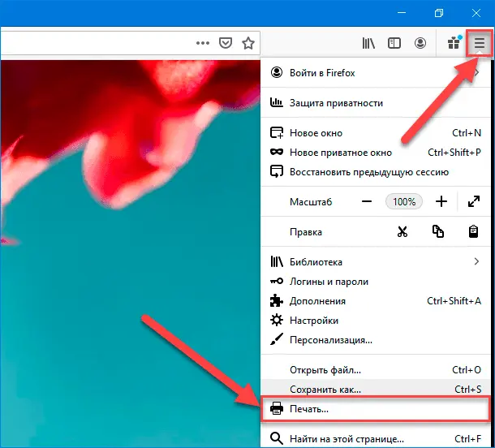The width and height of the screenshot is (495, 448).
Task: Toggle the sidebar view icon
Action: [394, 43]
